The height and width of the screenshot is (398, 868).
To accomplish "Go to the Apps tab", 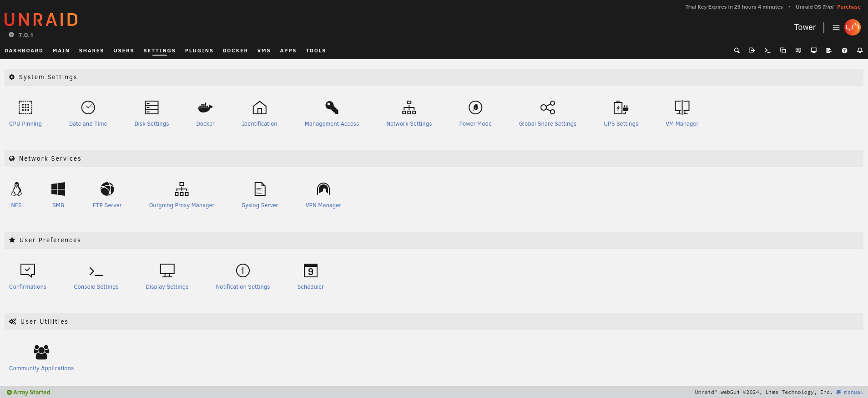I will (288, 51).
